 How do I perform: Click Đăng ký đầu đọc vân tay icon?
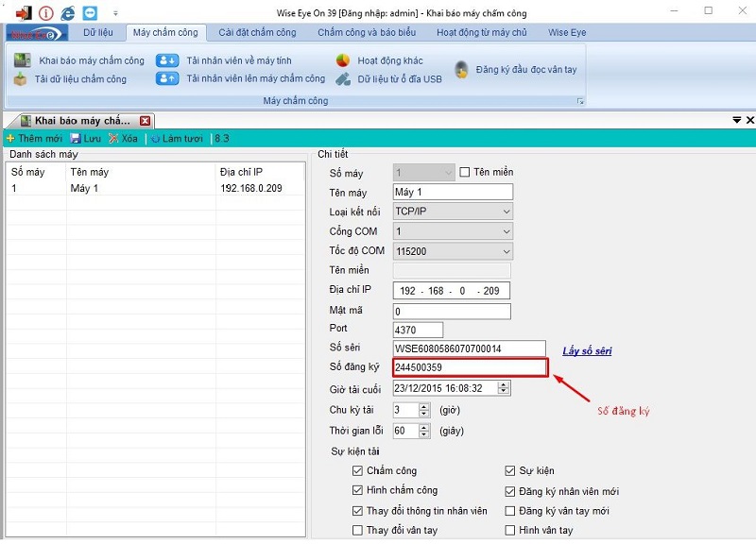tap(461, 70)
